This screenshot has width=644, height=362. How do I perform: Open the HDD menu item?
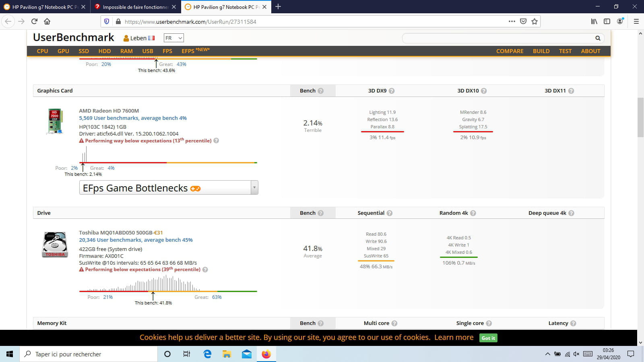[105, 51]
